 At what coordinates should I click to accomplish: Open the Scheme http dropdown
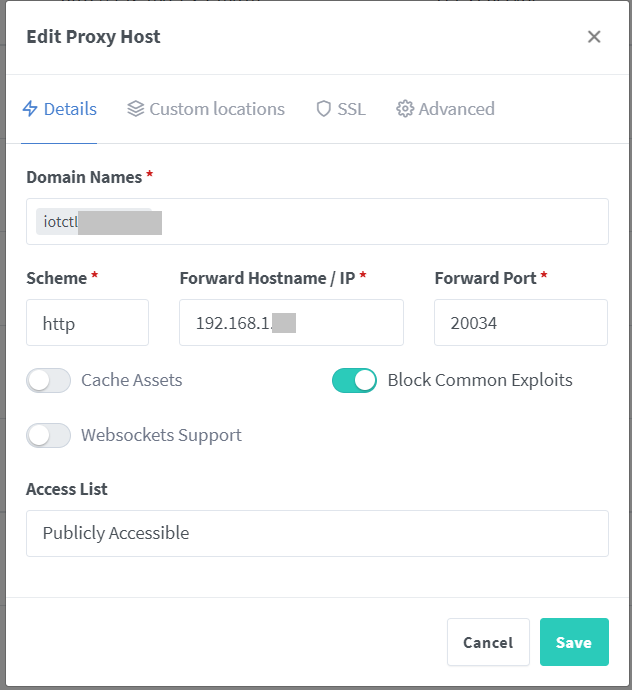point(87,323)
